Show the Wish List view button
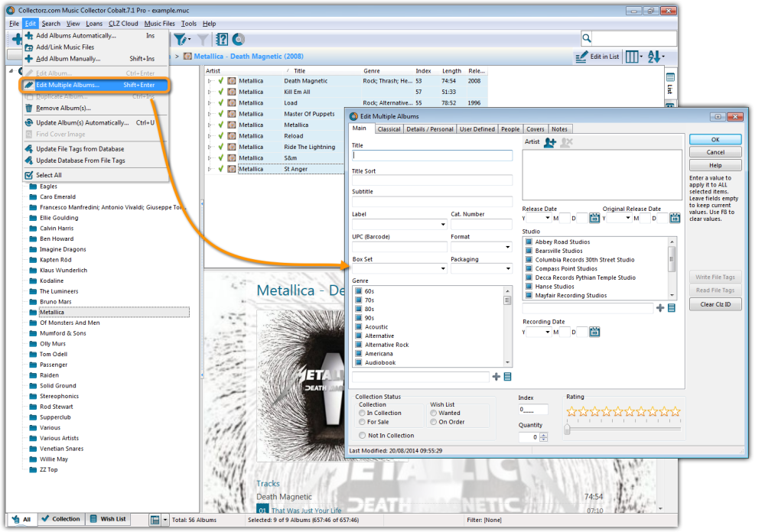This screenshot has height=532, width=765. click(x=109, y=519)
